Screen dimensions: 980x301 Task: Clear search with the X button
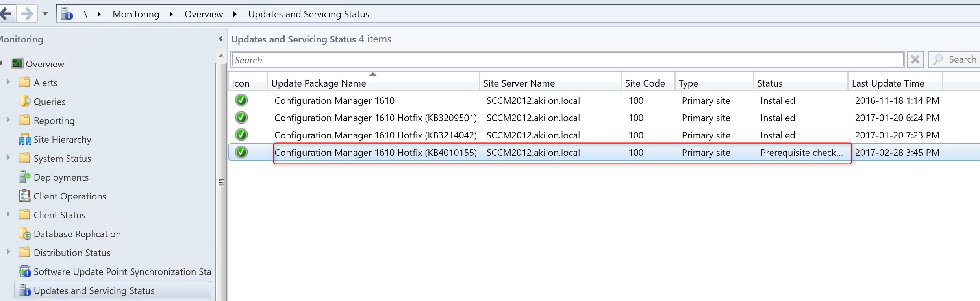point(915,60)
